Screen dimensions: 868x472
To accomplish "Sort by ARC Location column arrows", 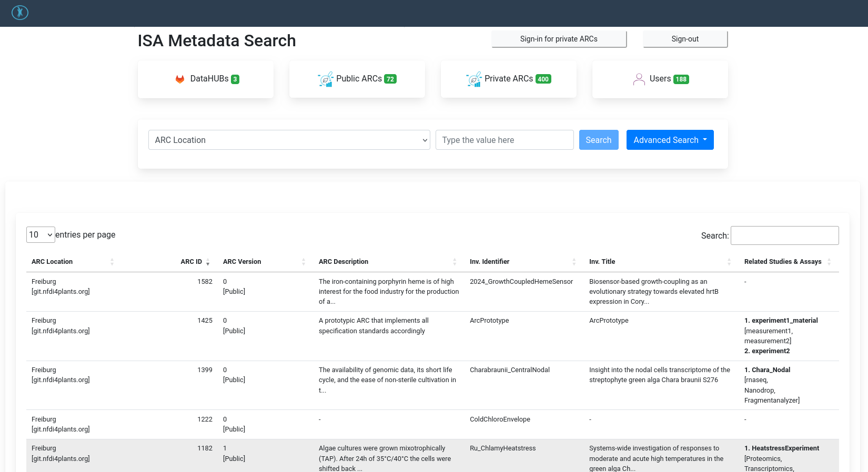I will pyautogui.click(x=112, y=262).
